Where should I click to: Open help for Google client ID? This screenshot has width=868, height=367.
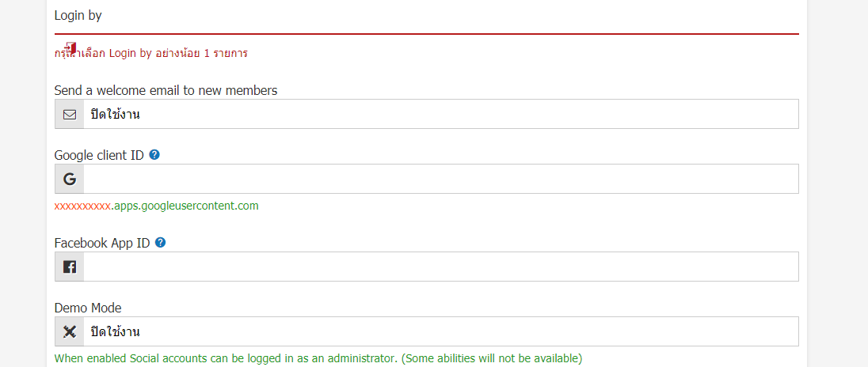154,155
